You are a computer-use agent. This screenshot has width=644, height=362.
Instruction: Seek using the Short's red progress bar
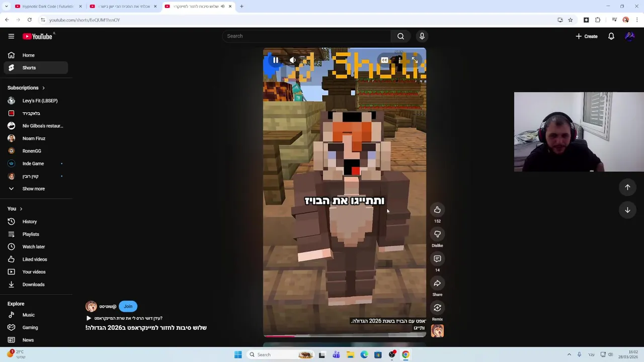(x=345, y=336)
